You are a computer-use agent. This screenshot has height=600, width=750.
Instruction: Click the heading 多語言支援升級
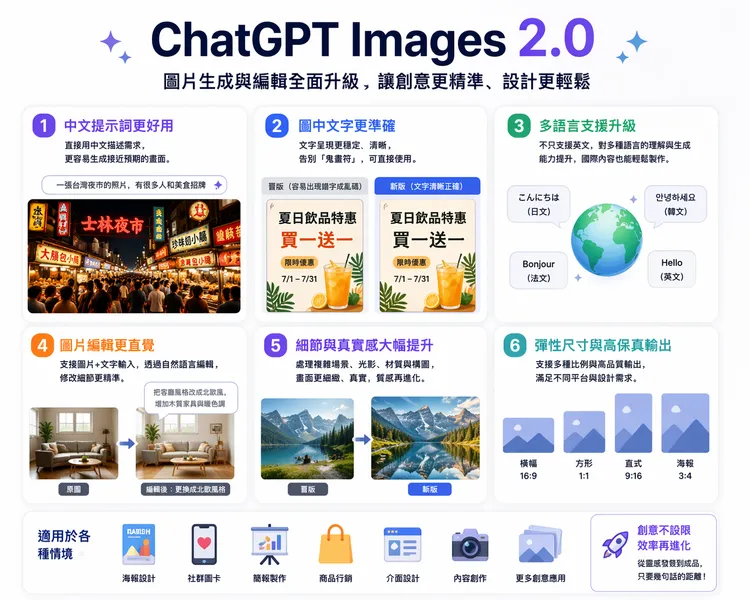coord(587,126)
